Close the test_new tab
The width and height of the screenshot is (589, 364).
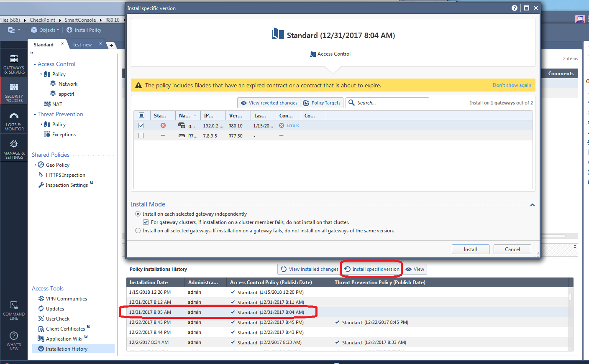pos(101,43)
